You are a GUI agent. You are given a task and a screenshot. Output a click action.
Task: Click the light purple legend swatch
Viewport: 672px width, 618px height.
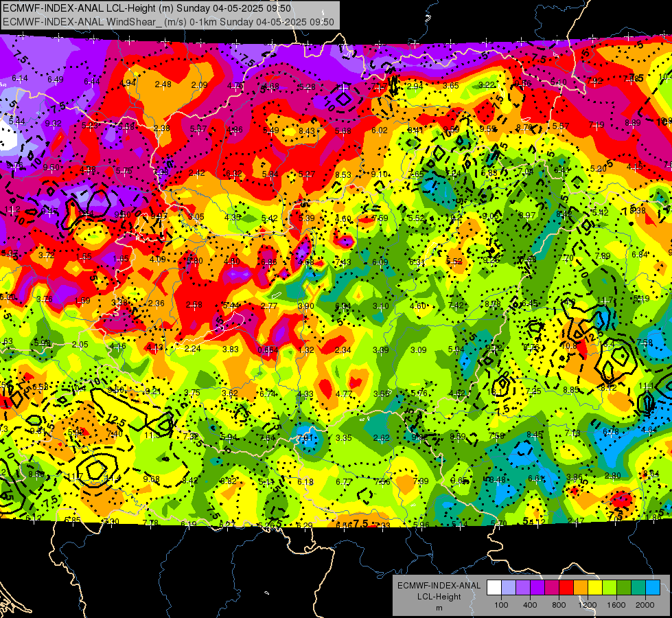point(523,588)
